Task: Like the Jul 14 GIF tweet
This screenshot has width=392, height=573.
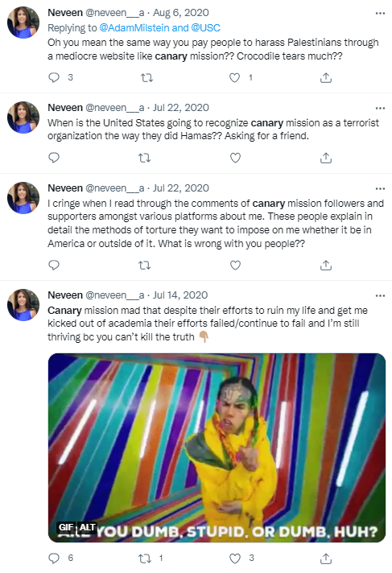Action: point(235,558)
